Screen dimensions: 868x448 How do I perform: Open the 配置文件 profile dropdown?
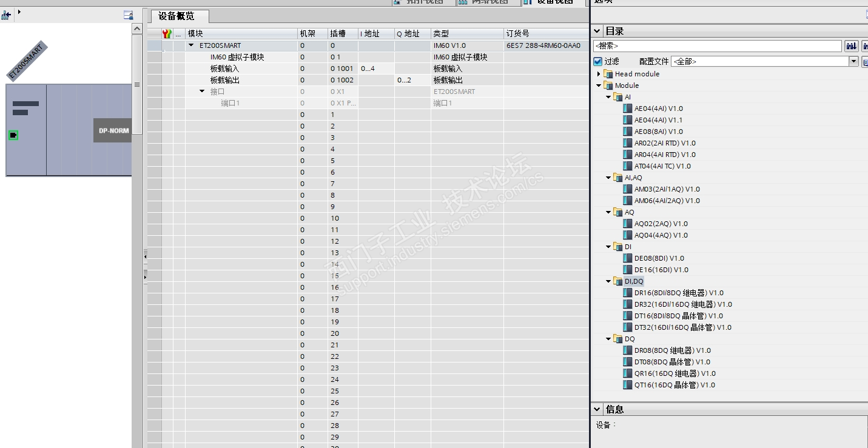click(x=854, y=61)
